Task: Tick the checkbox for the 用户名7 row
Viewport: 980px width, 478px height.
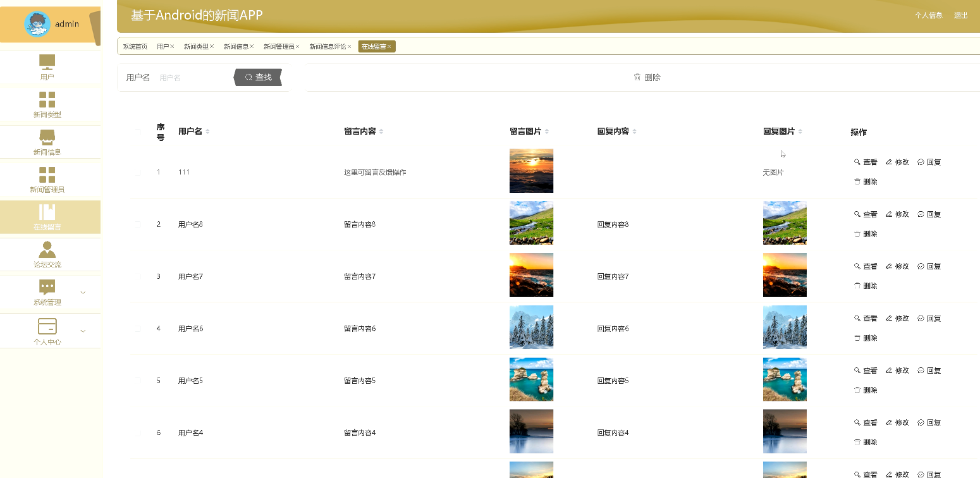Action: pos(138,276)
